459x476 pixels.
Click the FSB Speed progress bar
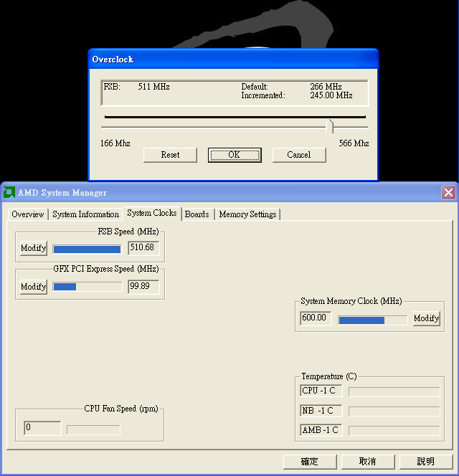pos(87,249)
